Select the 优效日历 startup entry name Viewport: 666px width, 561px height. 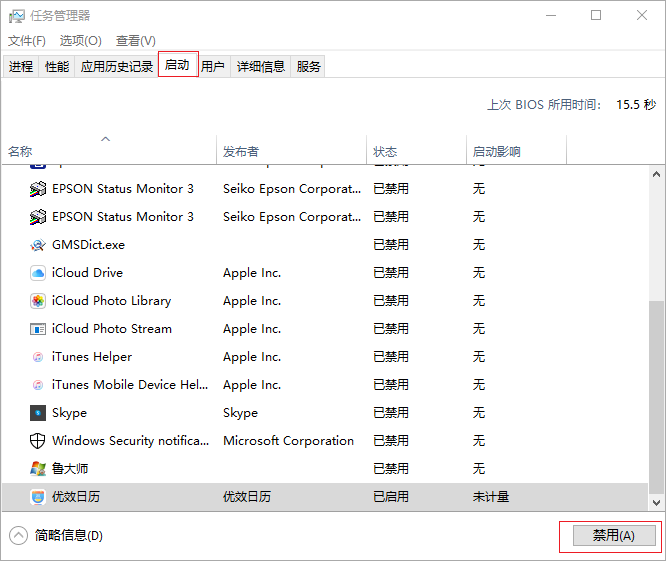(x=76, y=497)
